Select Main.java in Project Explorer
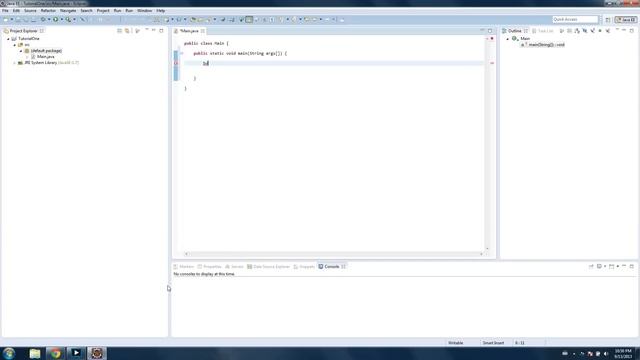Viewport: 640px width, 360px height. 45,57
